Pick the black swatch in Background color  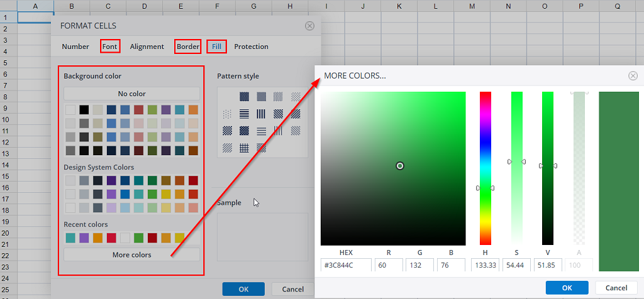pos(84,110)
